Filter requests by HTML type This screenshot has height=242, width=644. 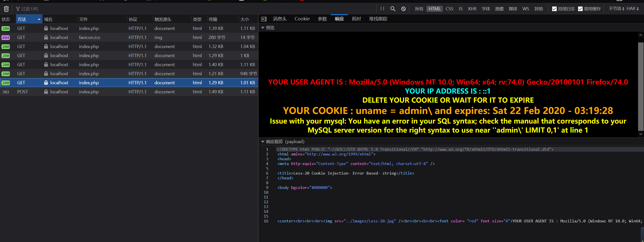434,9
